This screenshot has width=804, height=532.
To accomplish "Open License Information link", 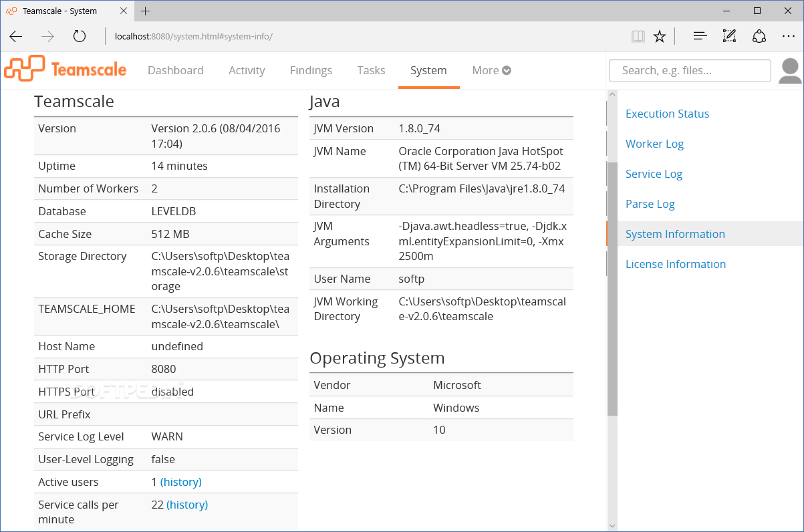I will (675, 264).
